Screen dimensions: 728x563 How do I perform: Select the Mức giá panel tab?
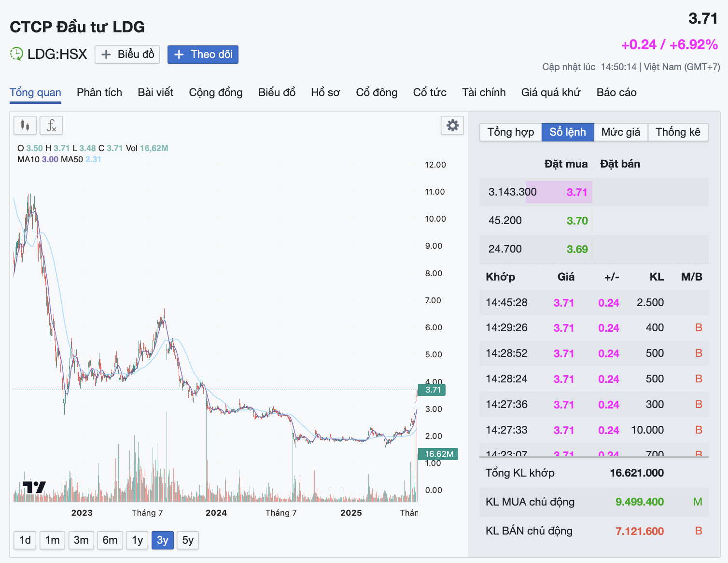point(621,132)
